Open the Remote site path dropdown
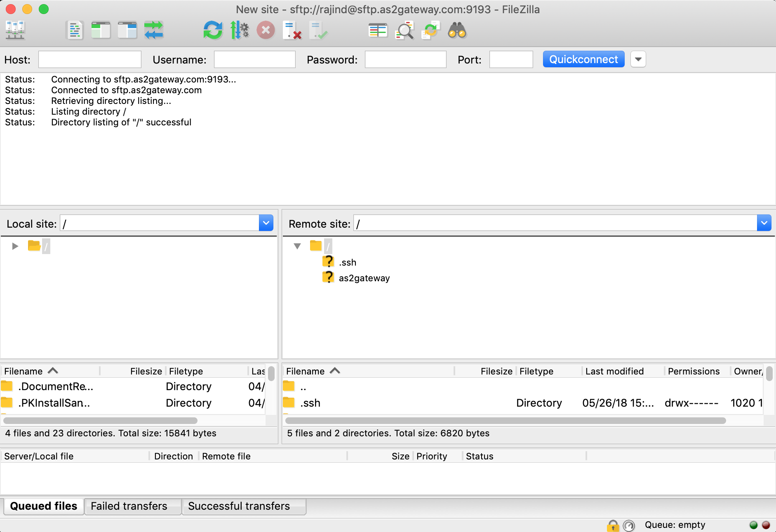The width and height of the screenshot is (776, 532). coord(764,223)
